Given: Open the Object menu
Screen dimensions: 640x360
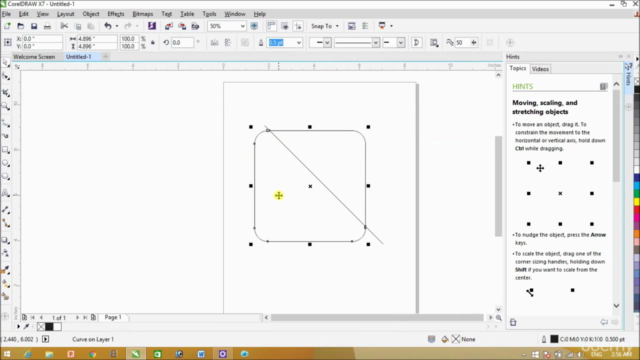Looking at the screenshot, I should click(x=91, y=14).
